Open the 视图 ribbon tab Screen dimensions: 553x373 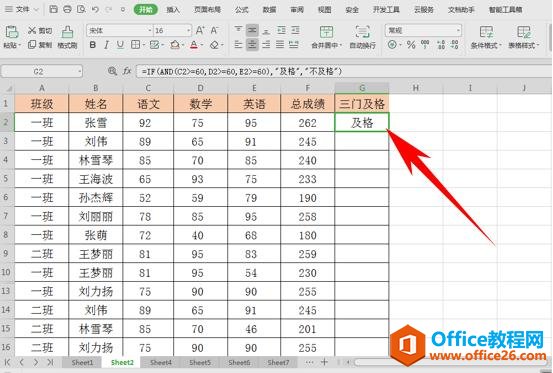click(324, 10)
